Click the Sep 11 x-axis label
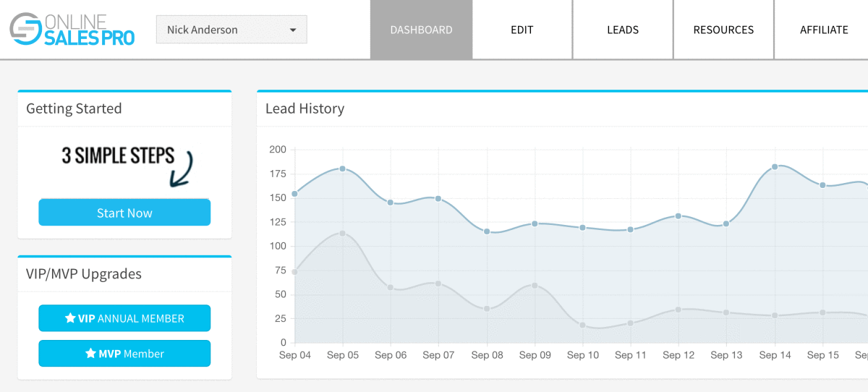Image resolution: width=868 pixels, height=392 pixels. (630, 355)
